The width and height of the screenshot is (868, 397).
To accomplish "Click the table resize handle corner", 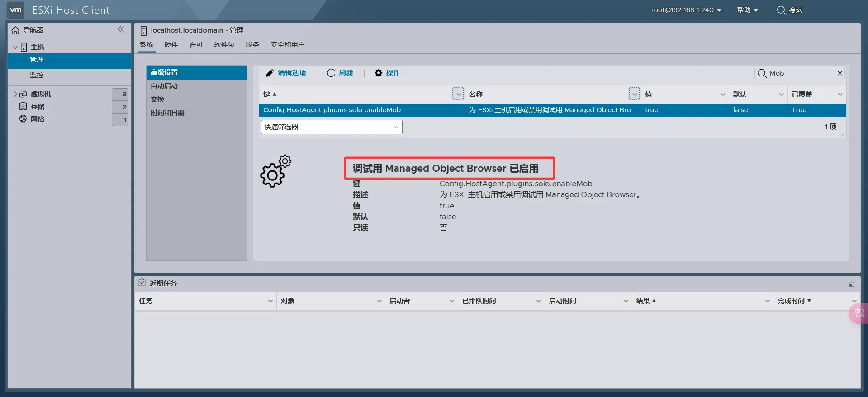I will tap(843, 134).
